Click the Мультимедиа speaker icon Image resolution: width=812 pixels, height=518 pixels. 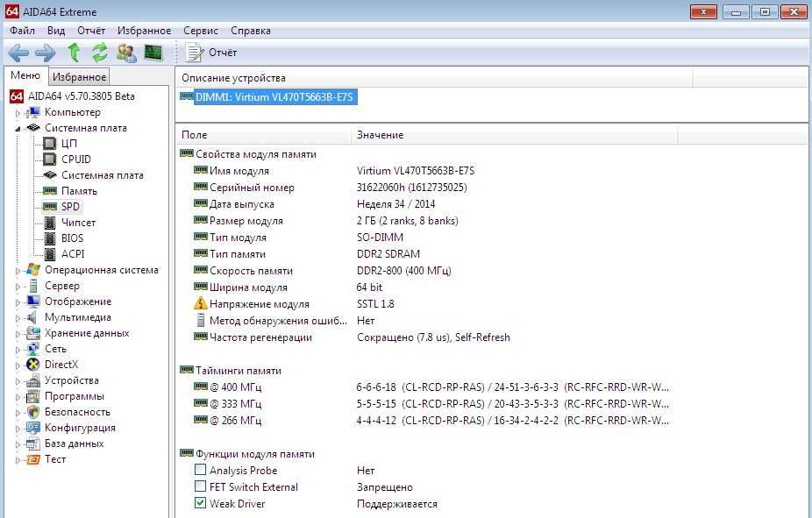32,317
